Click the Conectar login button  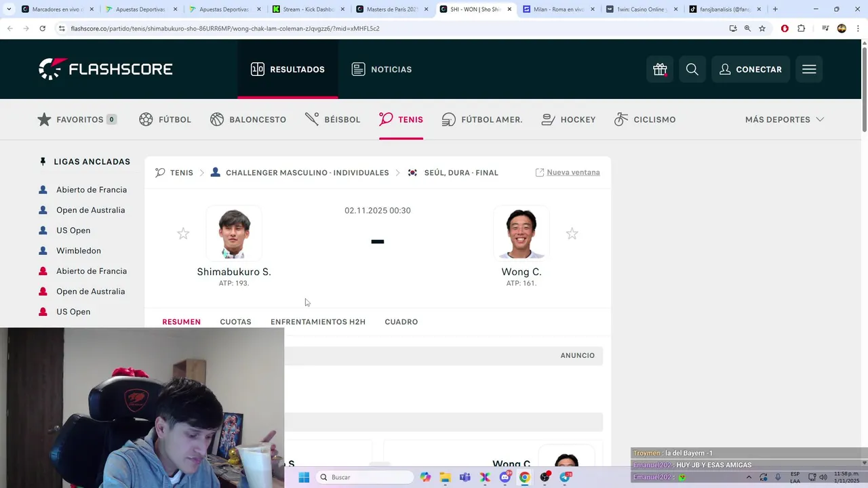click(x=751, y=69)
